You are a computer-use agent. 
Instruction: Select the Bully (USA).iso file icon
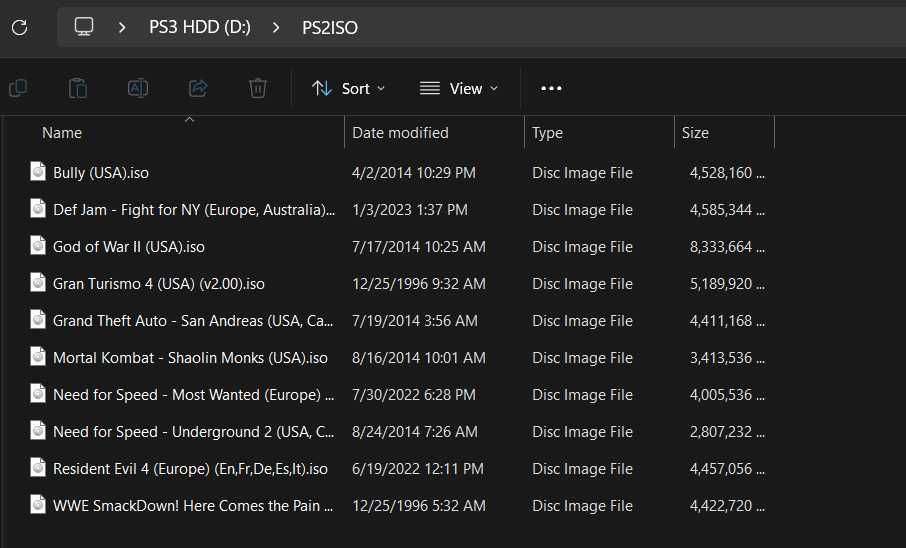(x=38, y=172)
